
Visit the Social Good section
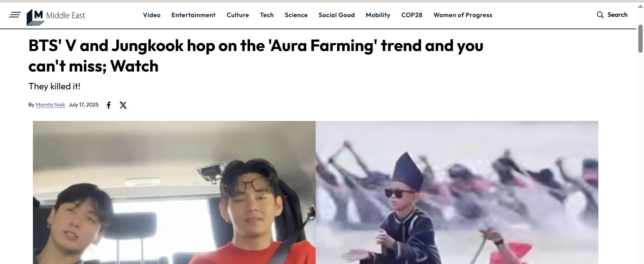[x=337, y=15]
